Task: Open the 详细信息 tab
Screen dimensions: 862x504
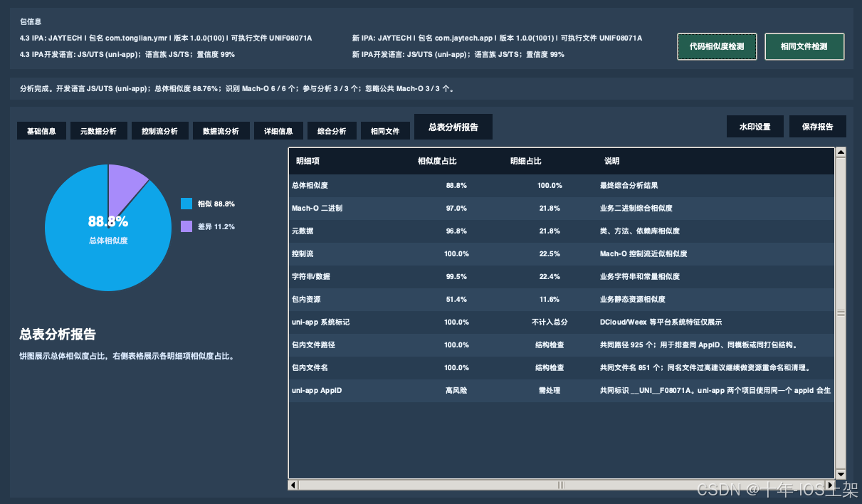Action: coord(278,131)
